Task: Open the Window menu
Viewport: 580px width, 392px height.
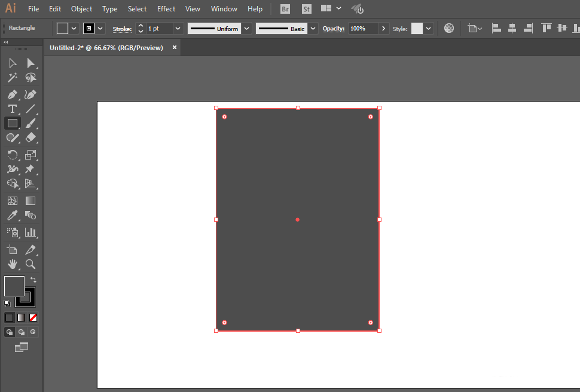Action: tap(224, 9)
